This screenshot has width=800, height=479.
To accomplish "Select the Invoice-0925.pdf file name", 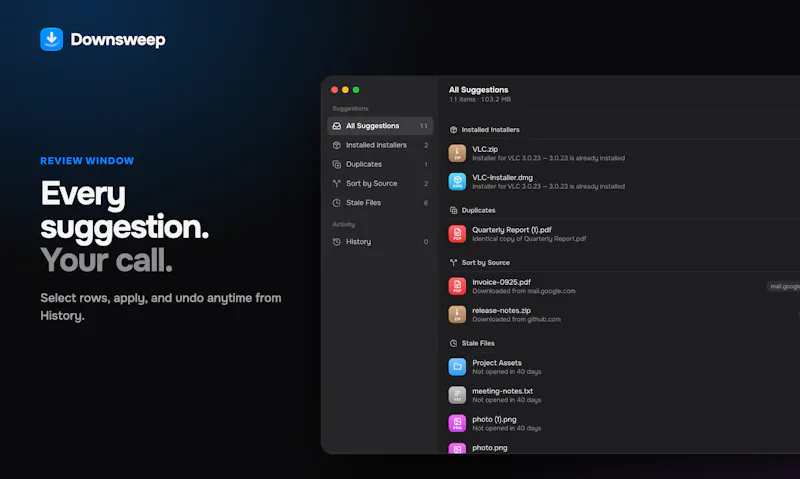I will [x=502, y=282].
